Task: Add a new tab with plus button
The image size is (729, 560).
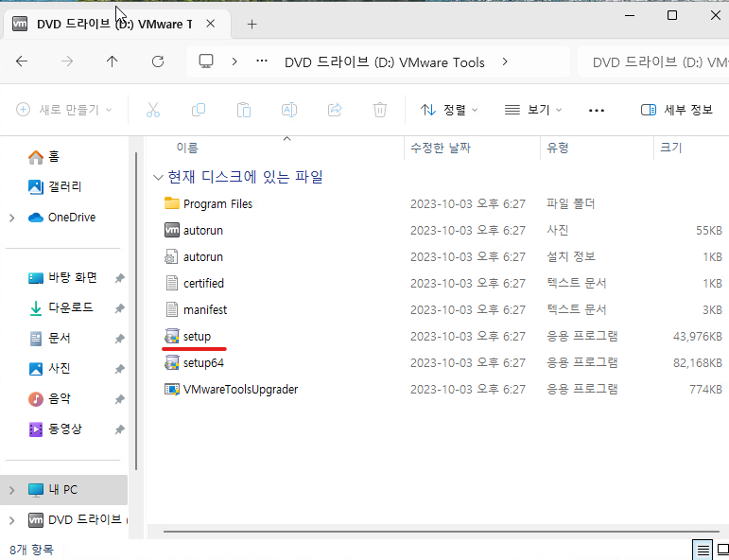Action: click(252, 25)
